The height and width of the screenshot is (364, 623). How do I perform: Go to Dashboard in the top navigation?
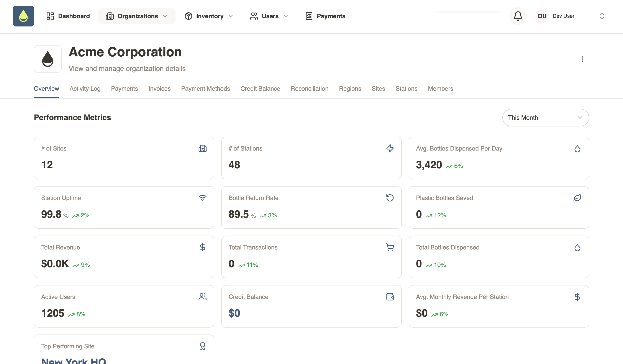coord(68,16)
